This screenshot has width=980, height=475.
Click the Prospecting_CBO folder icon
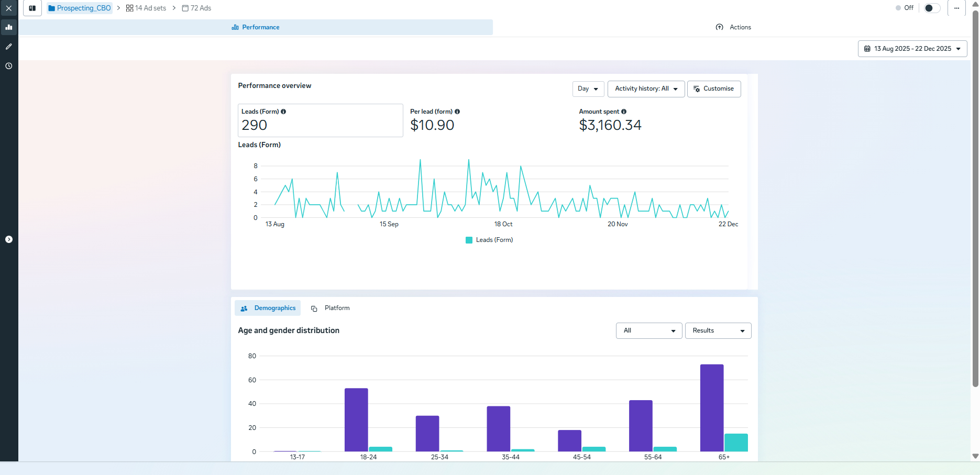coord(52,8)
